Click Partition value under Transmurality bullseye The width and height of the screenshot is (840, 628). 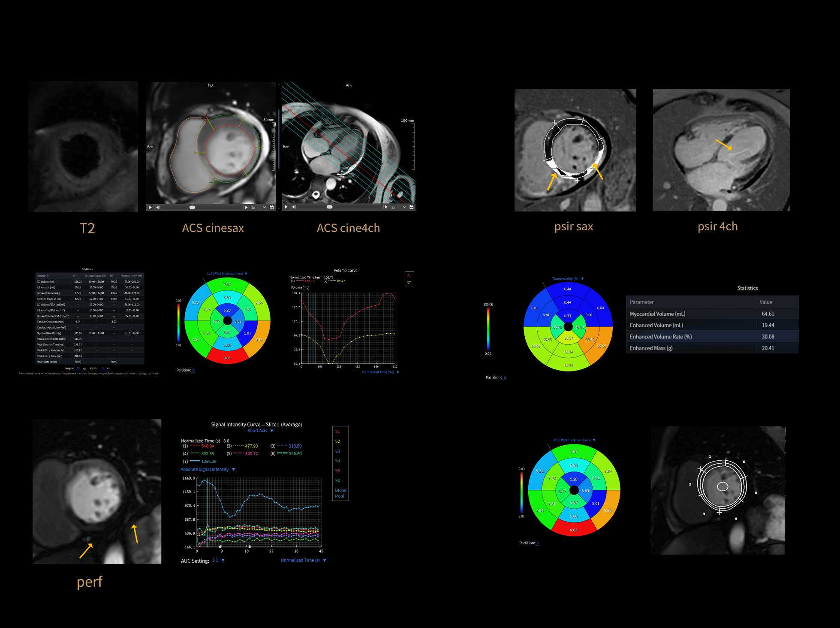[504, 377]
